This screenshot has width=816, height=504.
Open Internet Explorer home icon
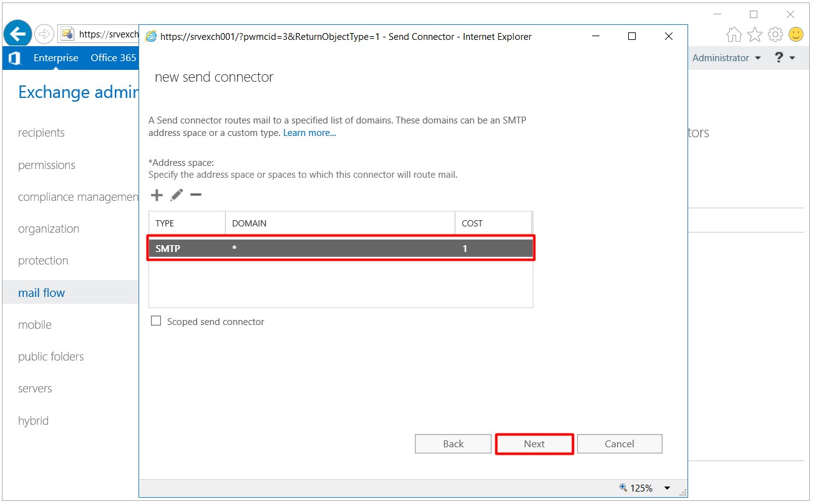[734, 34]
